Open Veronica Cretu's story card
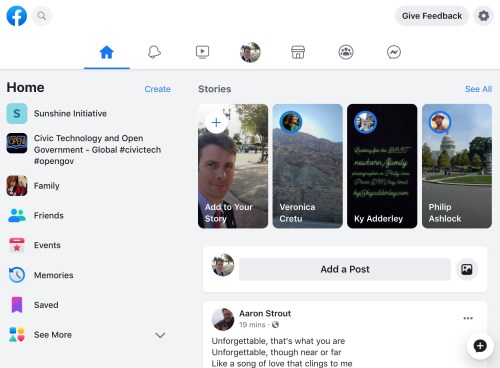This screenshot has width=500, height=368. (307, 166)
